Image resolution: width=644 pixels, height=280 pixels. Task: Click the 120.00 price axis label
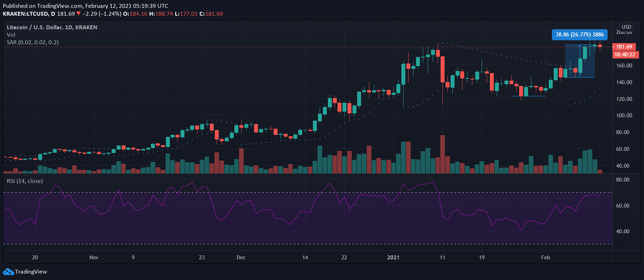tap(624, 99)
